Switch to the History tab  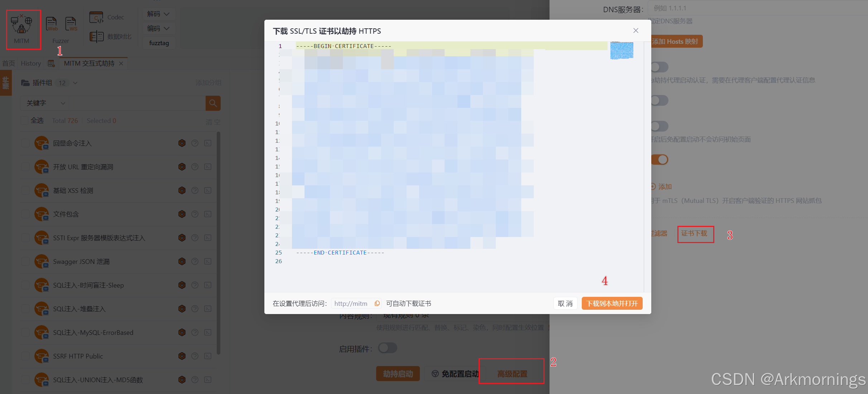(30, 63)
